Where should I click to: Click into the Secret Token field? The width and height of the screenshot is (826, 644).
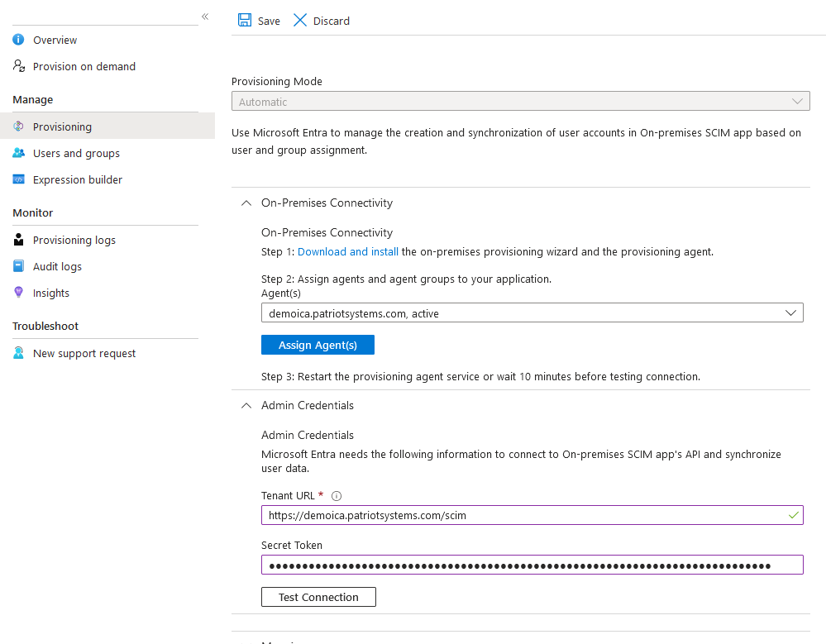532,565
